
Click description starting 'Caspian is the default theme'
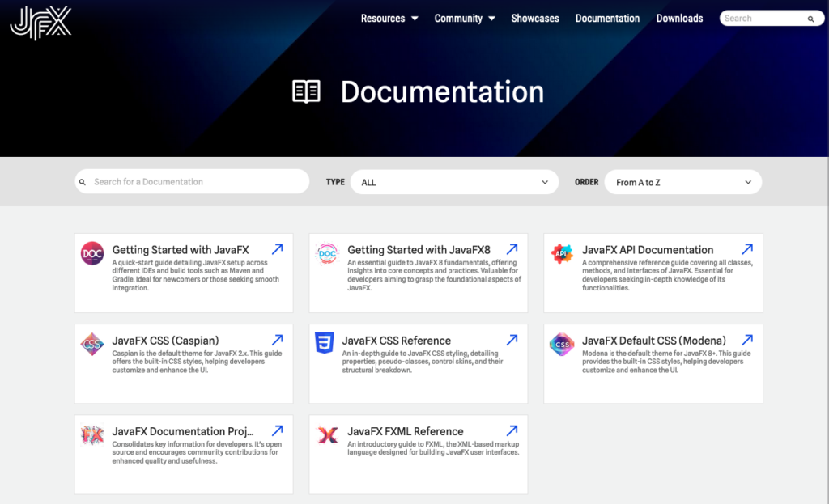tap(197, 362)
